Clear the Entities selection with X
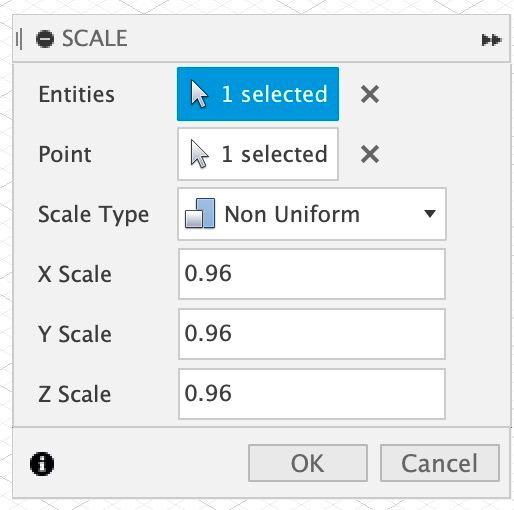Screen dimensions: 514x510 pyautogui.click(x=370, y=94)
